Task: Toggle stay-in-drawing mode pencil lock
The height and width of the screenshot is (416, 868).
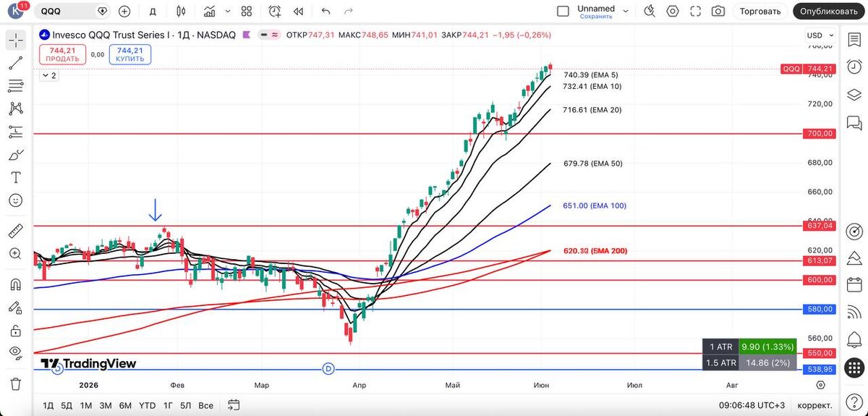Action: click(16, 307)
